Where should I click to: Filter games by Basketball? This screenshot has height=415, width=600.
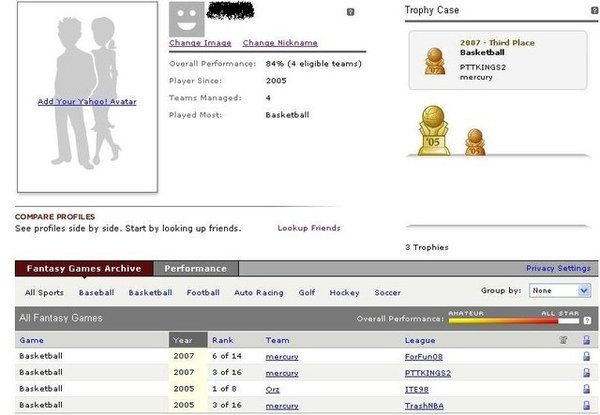150,293
